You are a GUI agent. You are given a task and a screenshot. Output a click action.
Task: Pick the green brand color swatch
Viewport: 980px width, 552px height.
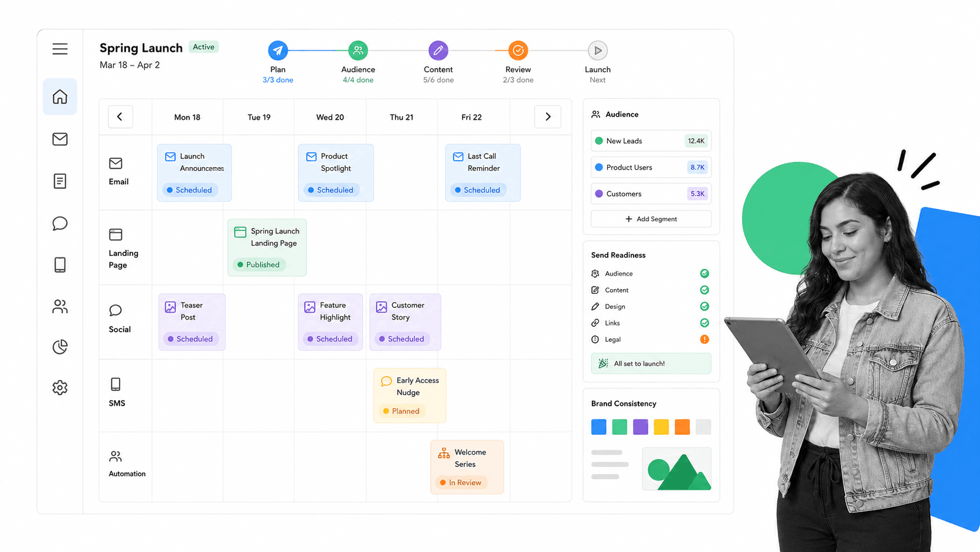click(620, 426)
